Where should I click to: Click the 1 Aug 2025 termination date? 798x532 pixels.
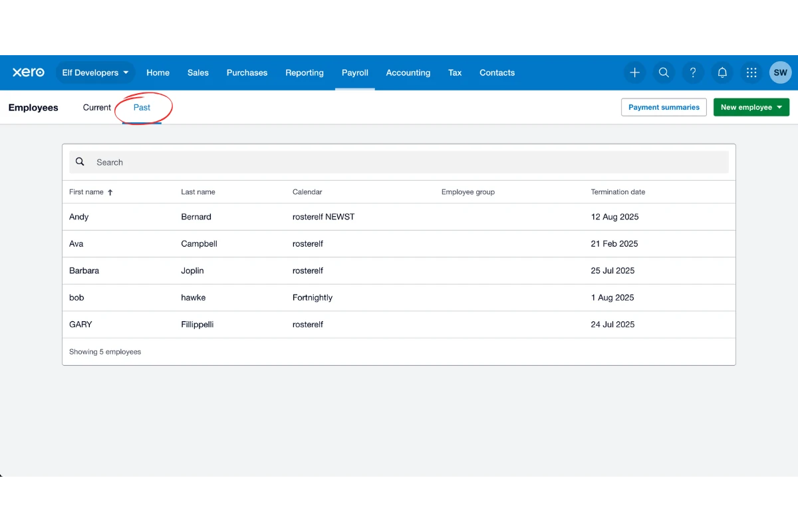click(x=612, y=298)
